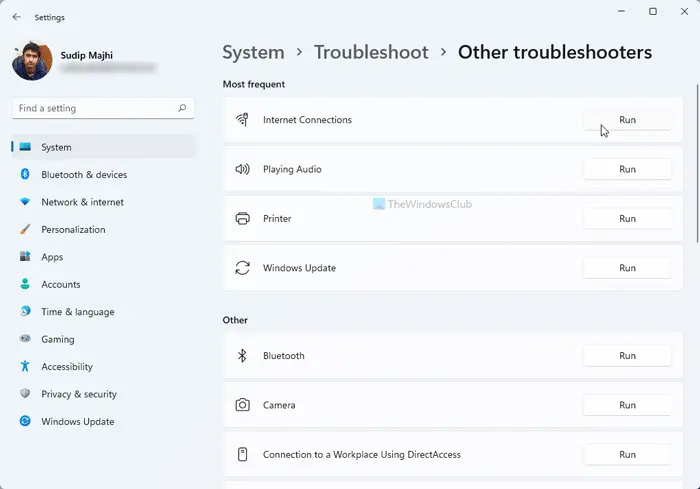Click the back arrow in Settings

17,17
